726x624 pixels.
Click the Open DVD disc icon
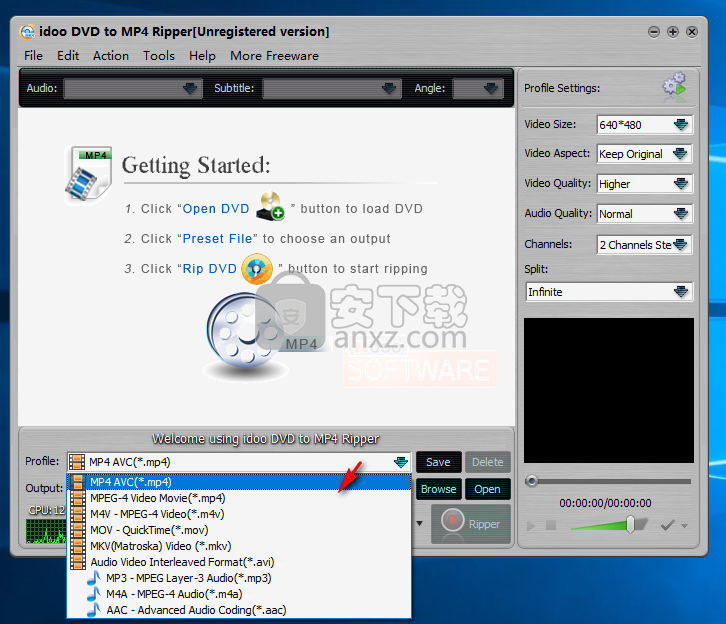click(270, 206)
